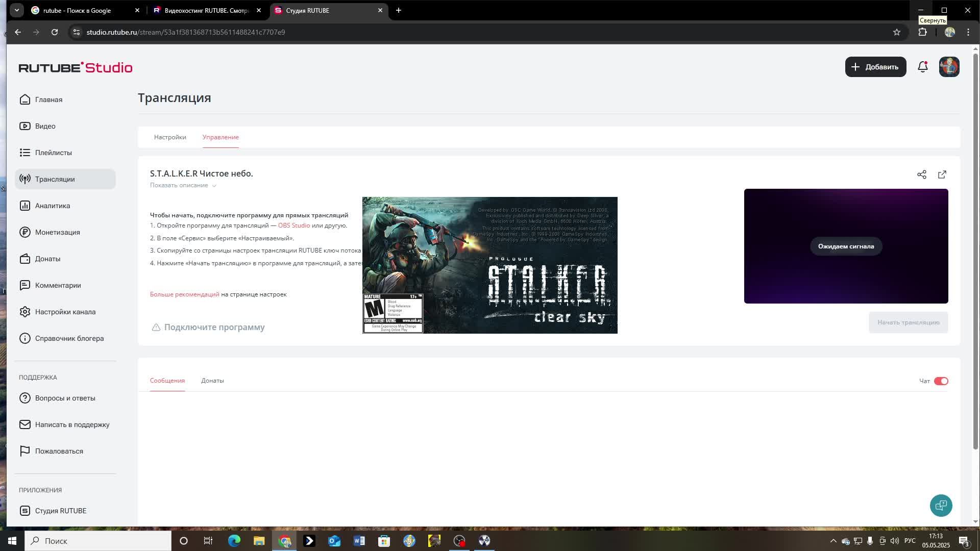Open Комментарии from the sidebar
Viewport: 980px width, 551px height.
pyautogui.click(x=57, y=285)
